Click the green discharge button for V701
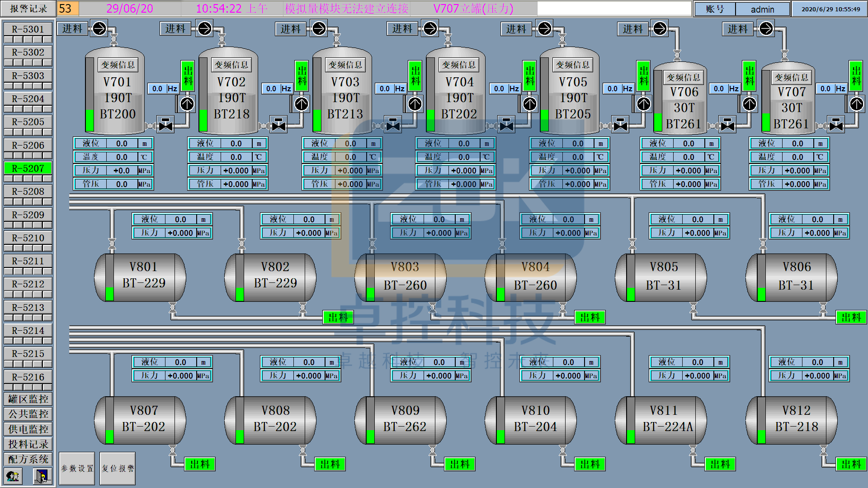The height and width of the screenshot is (488, 868). (188, 76)
